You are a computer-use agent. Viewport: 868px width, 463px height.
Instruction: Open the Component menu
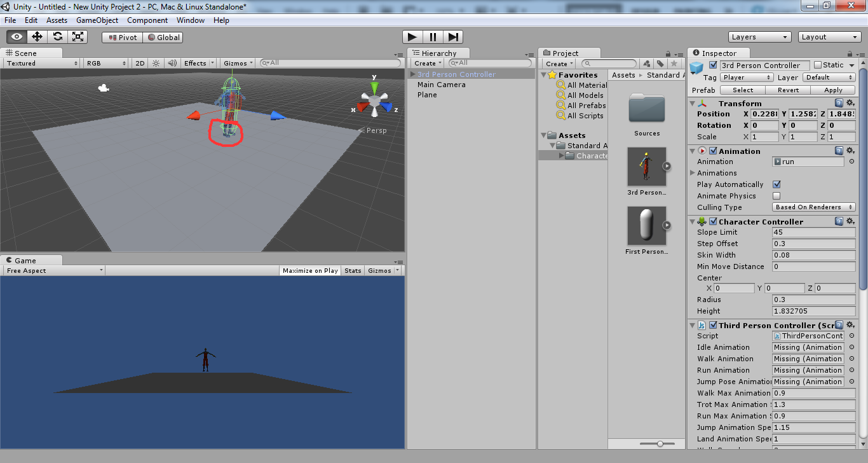point(147,20)
